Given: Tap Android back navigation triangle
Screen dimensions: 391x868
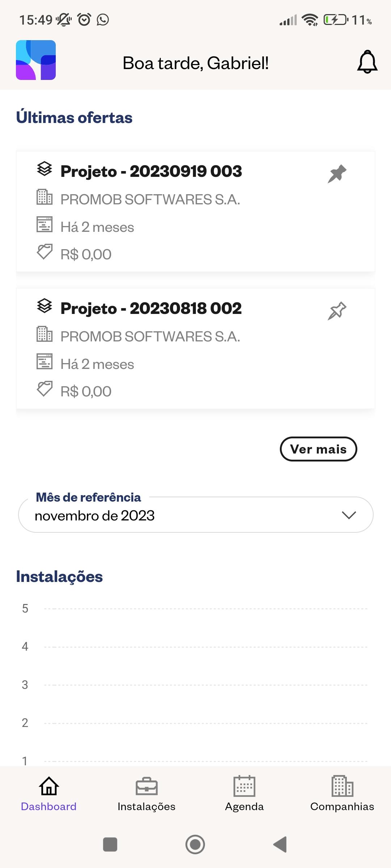Looking at the screenshot, I should [x=280, y=844].
